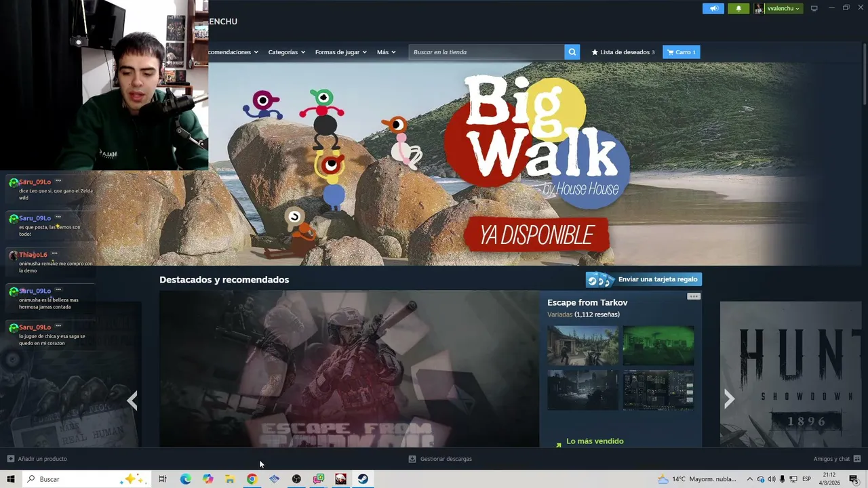
Task: Click 'Enviar una tarjeta regalo' button
Action: (644, 279)
